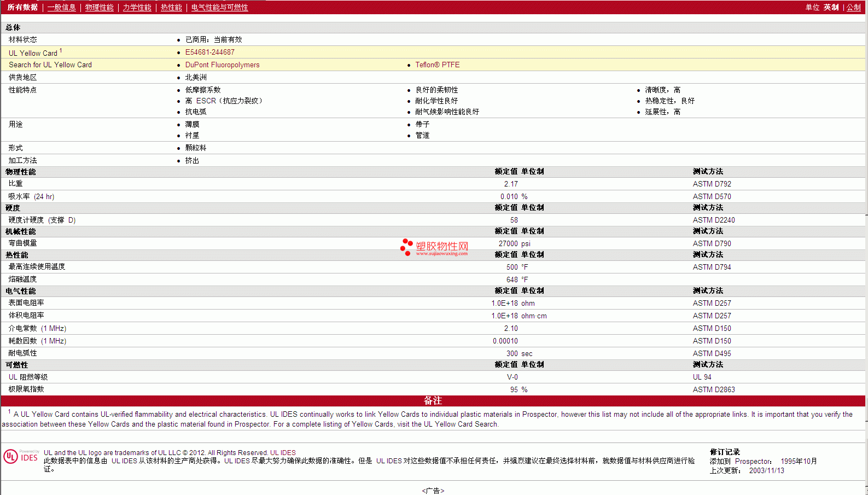Image resolution: width=868 pixels, height=495 pixels.
Task: Select the 所有数据 tab
Action: 22,7
